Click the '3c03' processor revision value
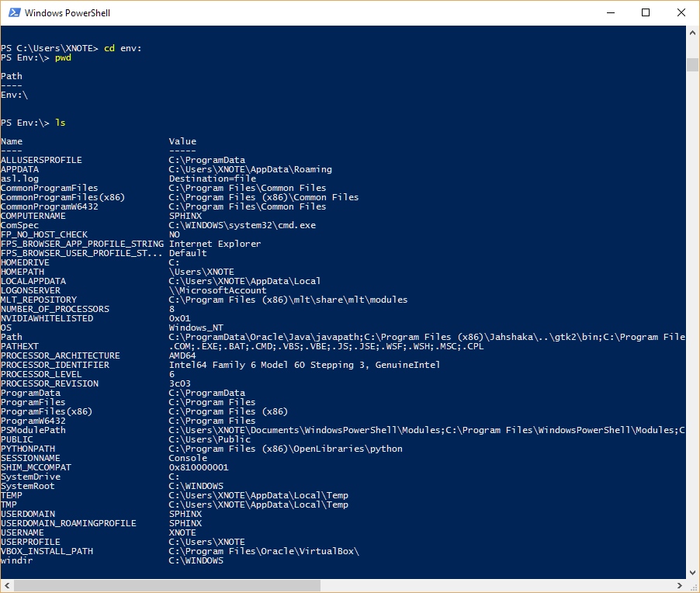Viewport: 700px width, 593px height. pos(179,383)
